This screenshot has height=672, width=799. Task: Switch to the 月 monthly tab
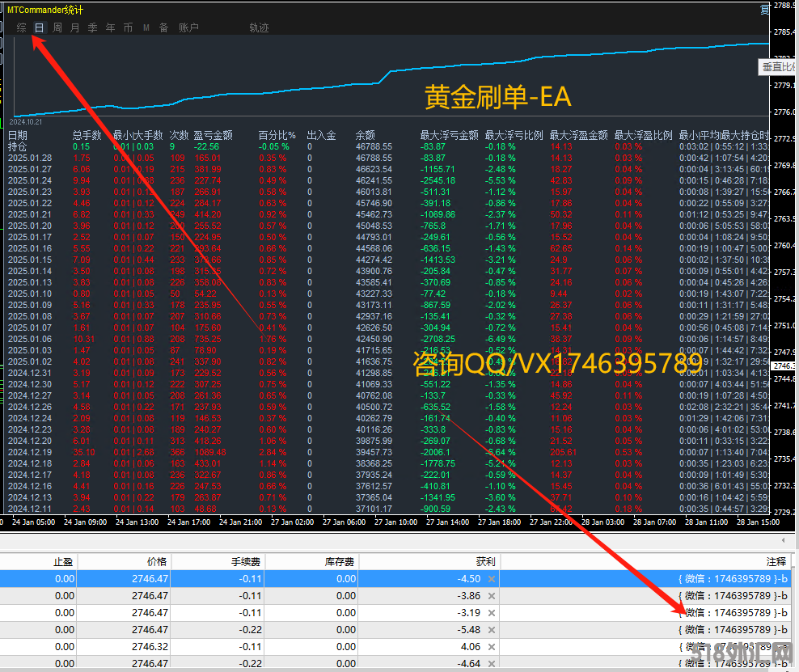[75, 27]
